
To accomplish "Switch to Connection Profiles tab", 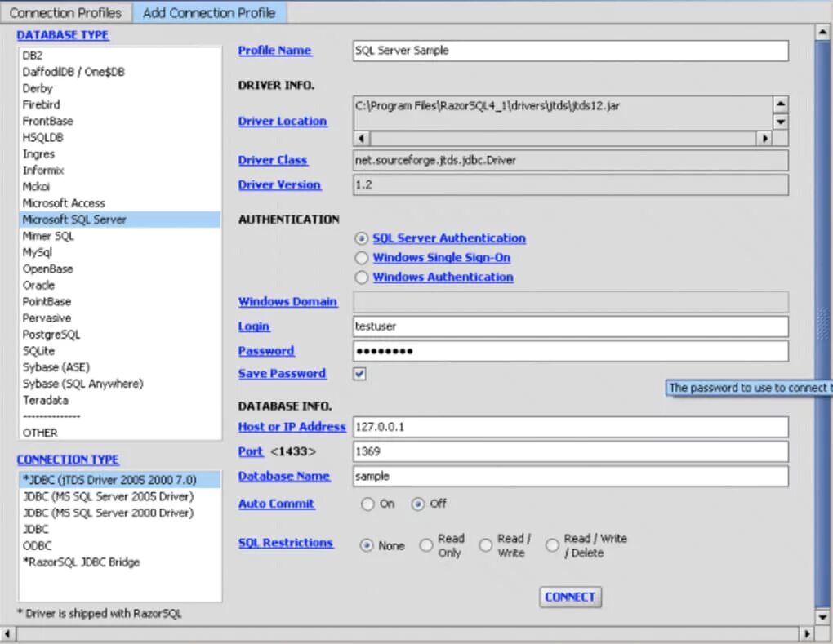I will tap(65, 12).
